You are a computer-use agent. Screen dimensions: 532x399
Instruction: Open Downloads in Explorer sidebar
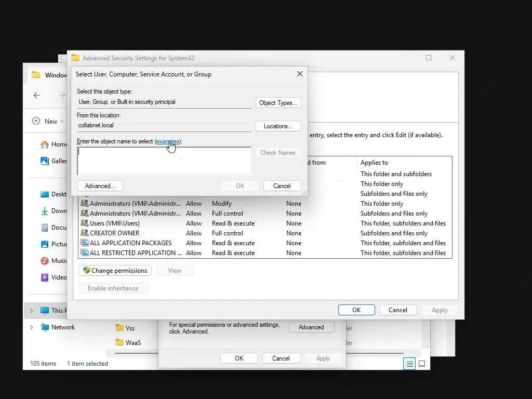[54, 211]
